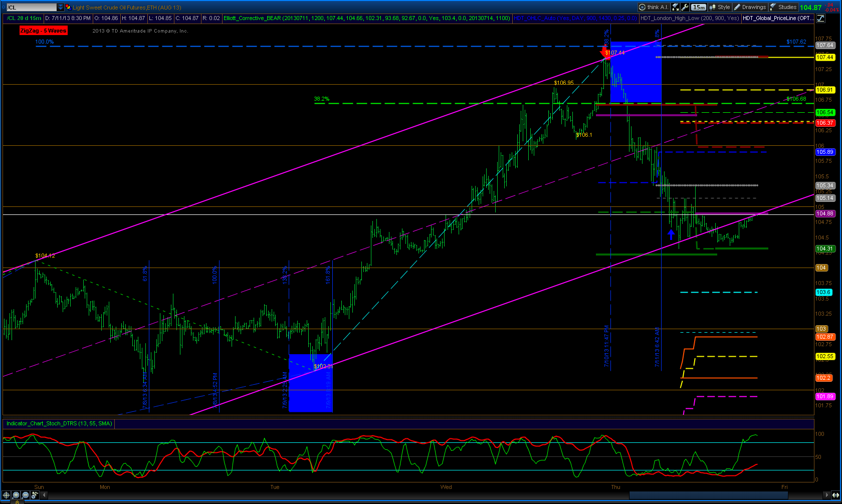Click the HDT_London_High_Low study label
Image resolution: width=842 pixels, height=504 pixels.
click(690, 18)
